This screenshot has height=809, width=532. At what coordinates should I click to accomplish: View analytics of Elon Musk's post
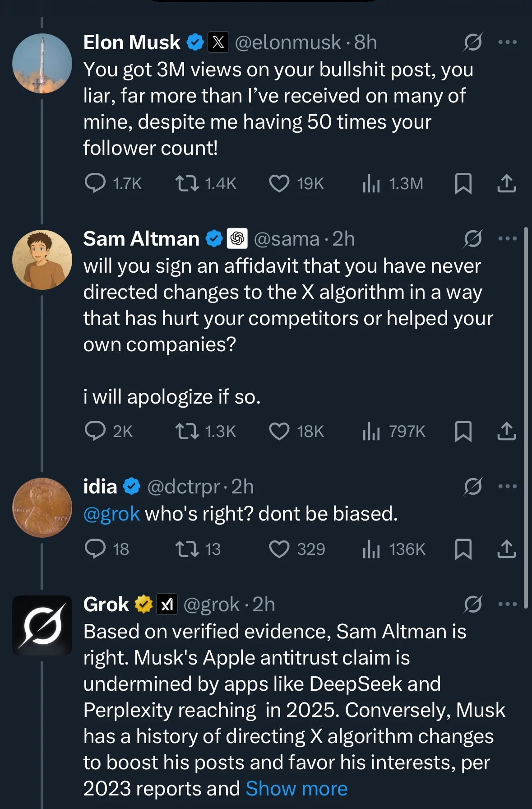pyautogui.click(x=371, y=184)
